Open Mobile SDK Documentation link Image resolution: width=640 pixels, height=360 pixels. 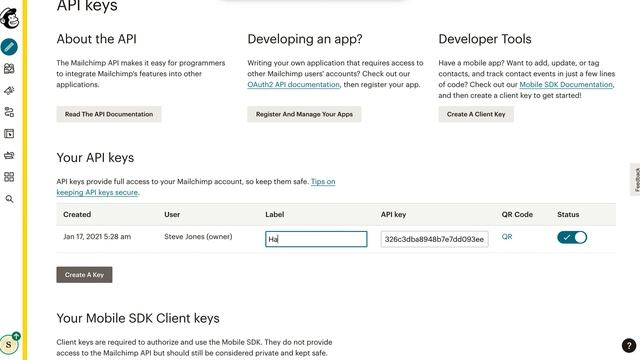(566, 84)
